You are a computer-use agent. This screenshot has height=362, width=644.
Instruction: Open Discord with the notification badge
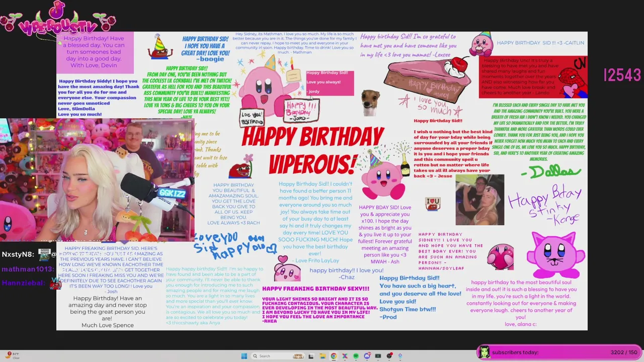coord(367,356)
